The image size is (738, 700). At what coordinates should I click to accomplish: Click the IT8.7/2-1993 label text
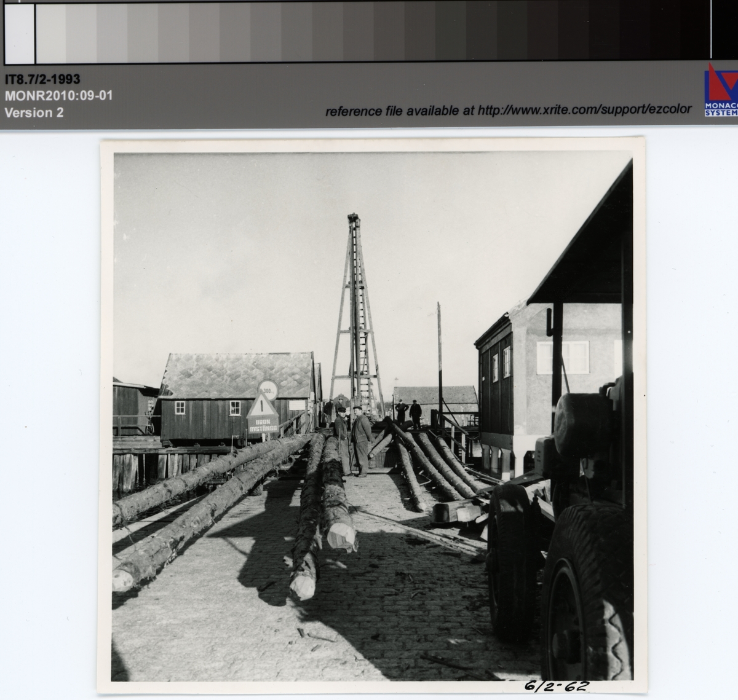tap(42, 79)
